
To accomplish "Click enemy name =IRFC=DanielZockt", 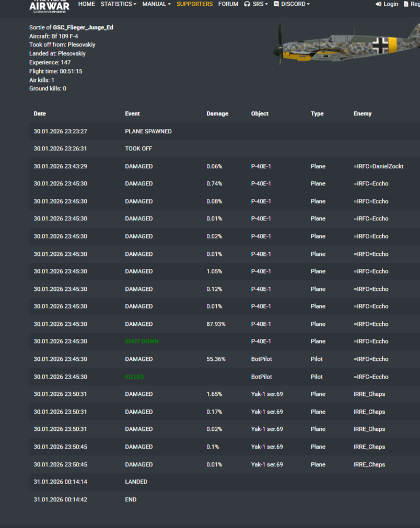I will (x=378, y=167).
